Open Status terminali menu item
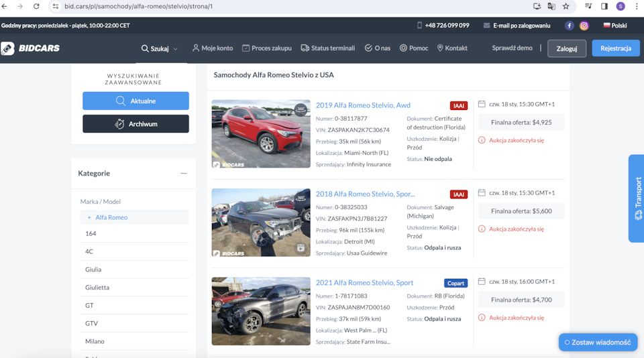Image resolution: width=644 pixels, height=358 pixels. tap(328, 48)
